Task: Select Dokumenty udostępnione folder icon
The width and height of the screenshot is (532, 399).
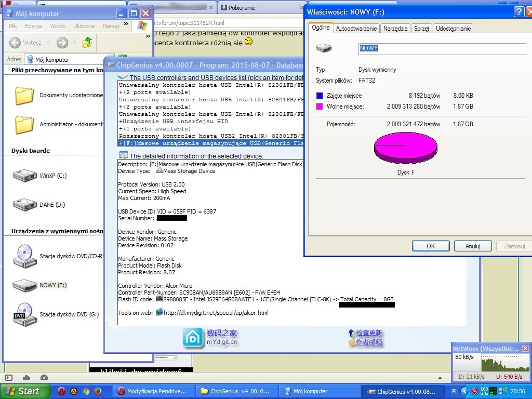Action: [24, 96]
